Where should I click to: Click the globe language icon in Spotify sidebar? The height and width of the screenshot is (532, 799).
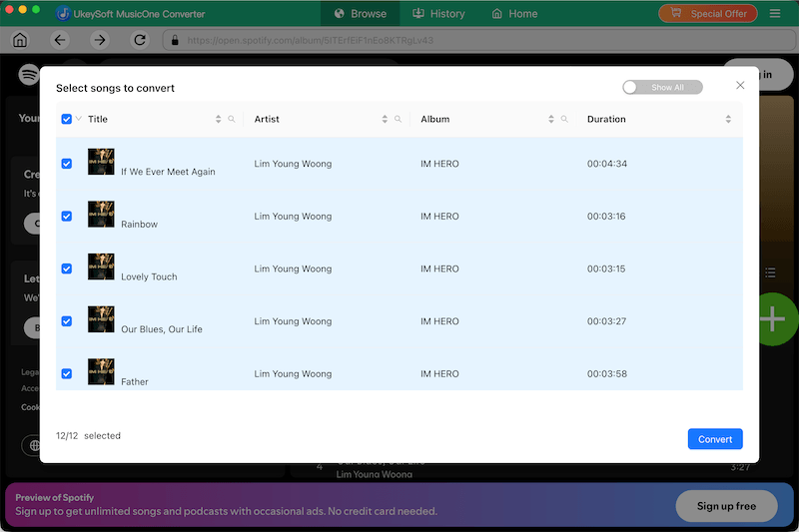34,445
